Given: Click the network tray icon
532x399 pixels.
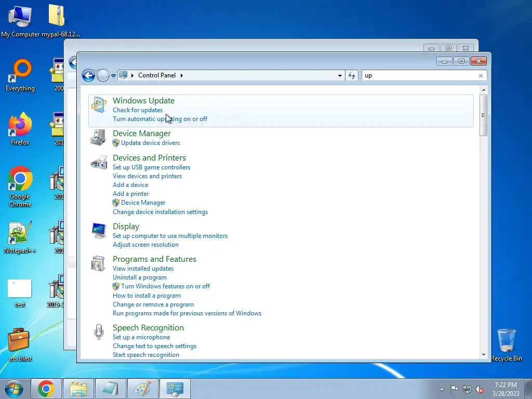Looking at the screenshot, I should (x=467, y=389).
